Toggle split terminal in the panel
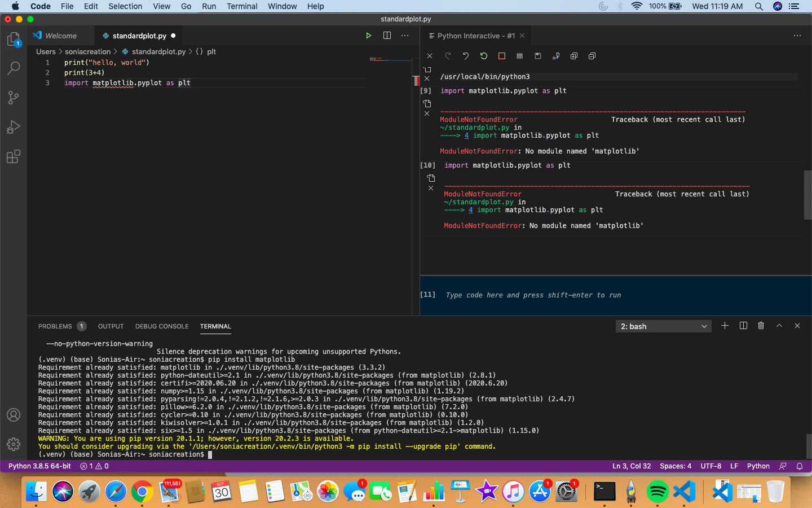 coord(743,326)
